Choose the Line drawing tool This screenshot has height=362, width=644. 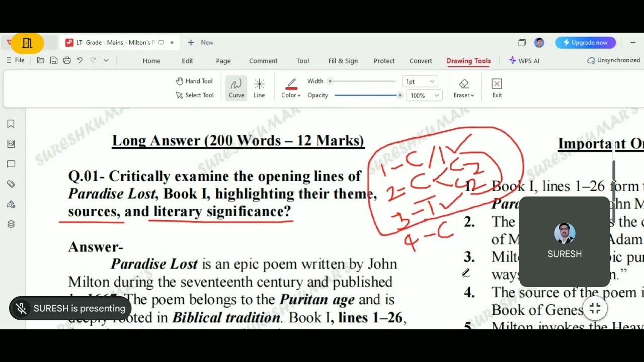259,88
